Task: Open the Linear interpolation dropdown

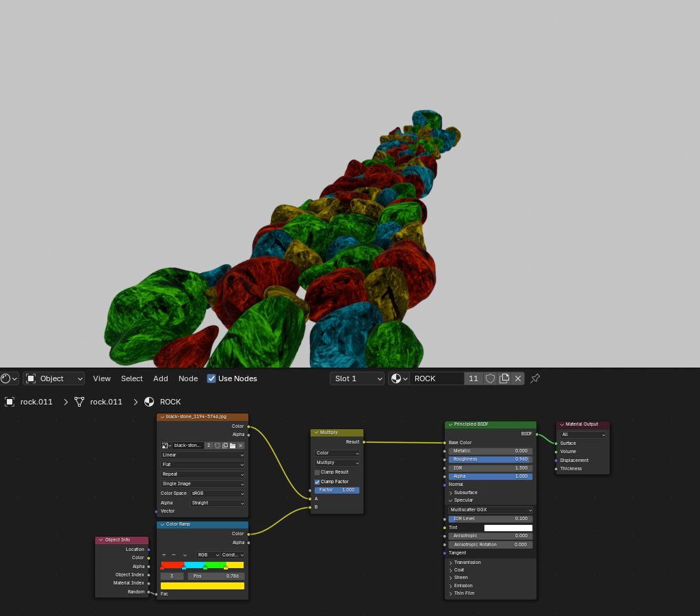Action: (x=203, y=455)
